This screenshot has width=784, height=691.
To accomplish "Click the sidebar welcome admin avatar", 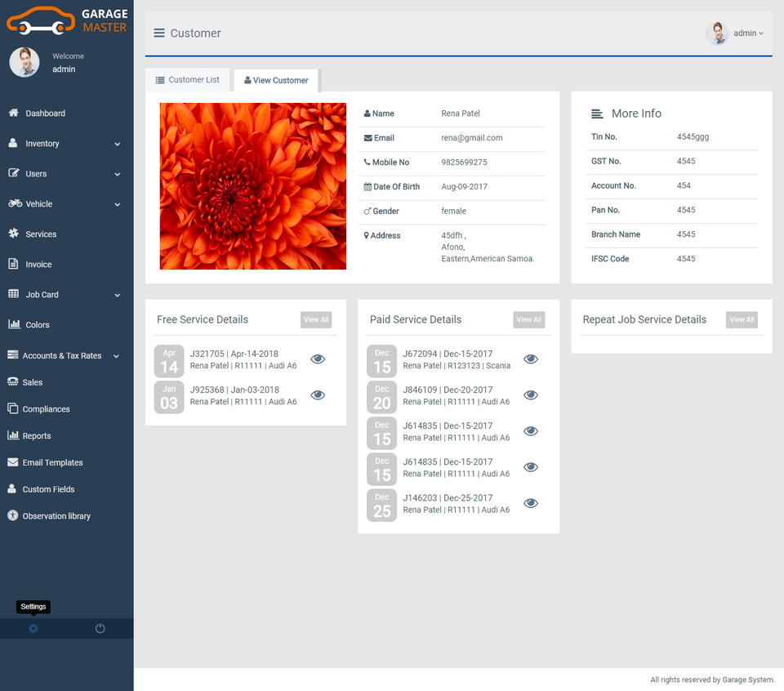I will click(x=24, y=62).
